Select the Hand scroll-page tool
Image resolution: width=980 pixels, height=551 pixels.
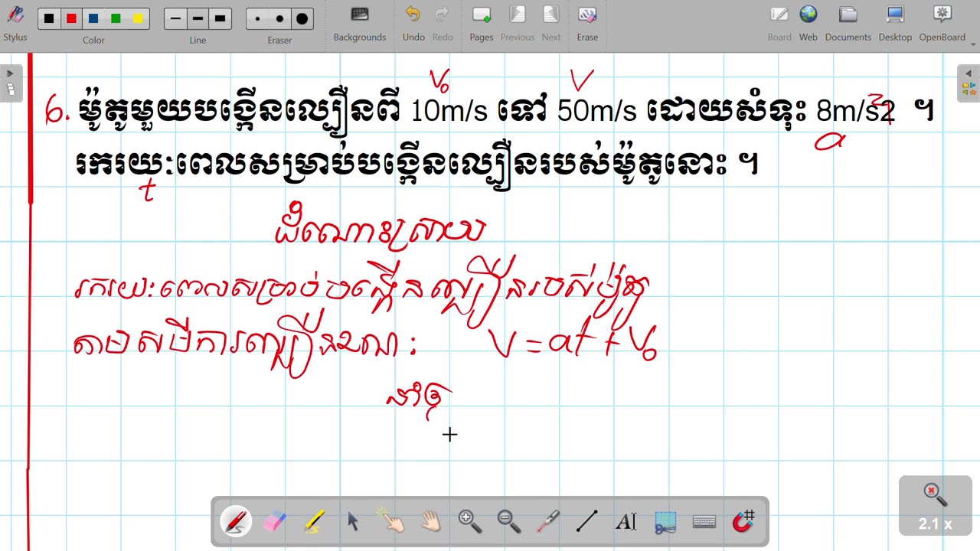click(431, 522)
